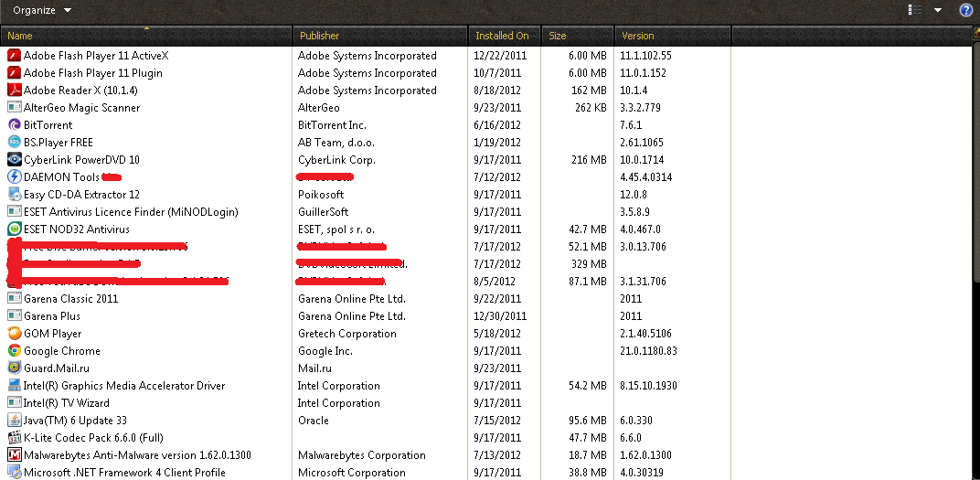The height and width of the screenshot is (480, 980).
Task: Click the publisher 'CyberLink Corp.'
Action: (x=336, y=160)
